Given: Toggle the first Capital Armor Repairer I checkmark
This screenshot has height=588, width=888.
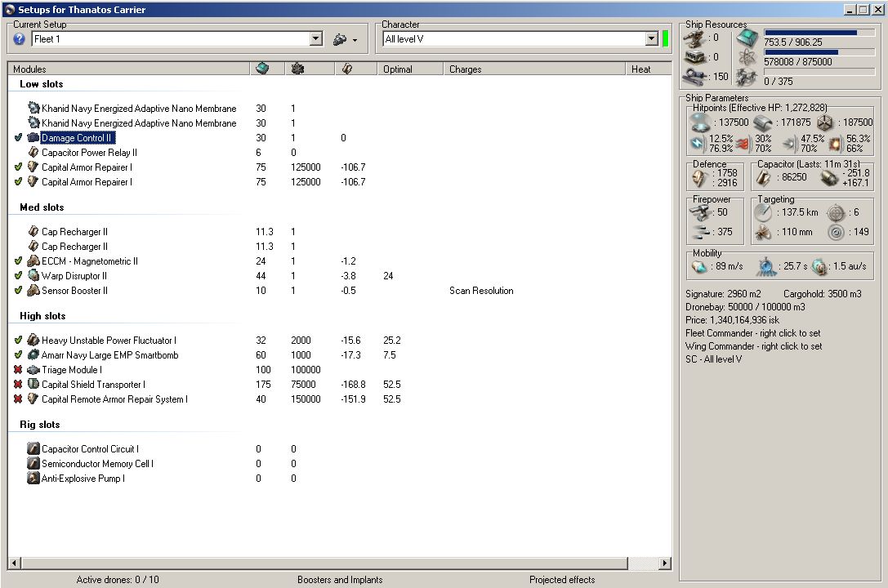Looking at the screenshot, I should coord(18,167).
